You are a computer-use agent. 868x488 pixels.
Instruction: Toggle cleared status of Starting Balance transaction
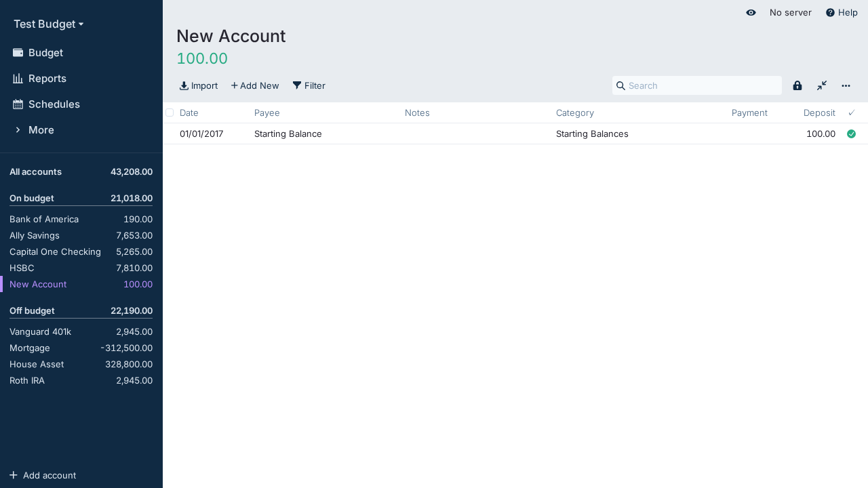(851, 134)
